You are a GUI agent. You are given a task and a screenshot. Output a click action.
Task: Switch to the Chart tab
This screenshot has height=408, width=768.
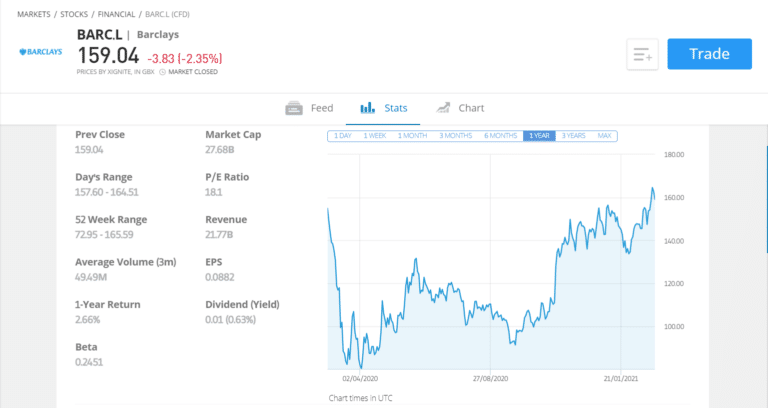tap(460, 108)
